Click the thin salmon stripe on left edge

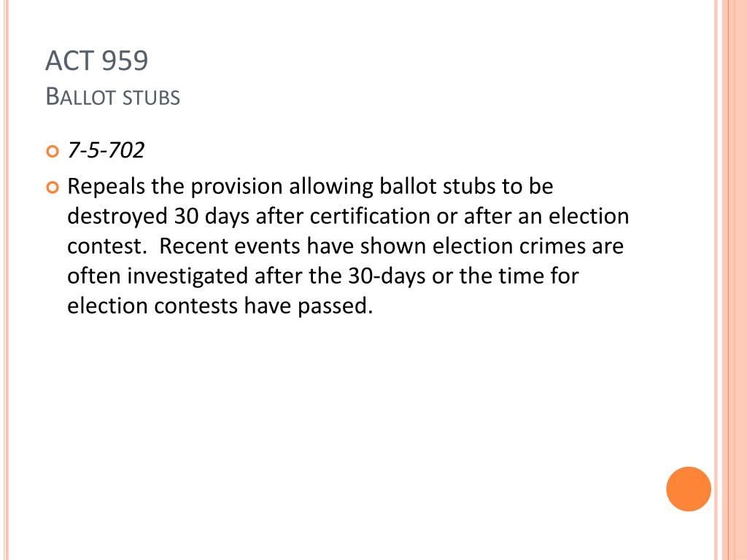[x=6, y=280]
